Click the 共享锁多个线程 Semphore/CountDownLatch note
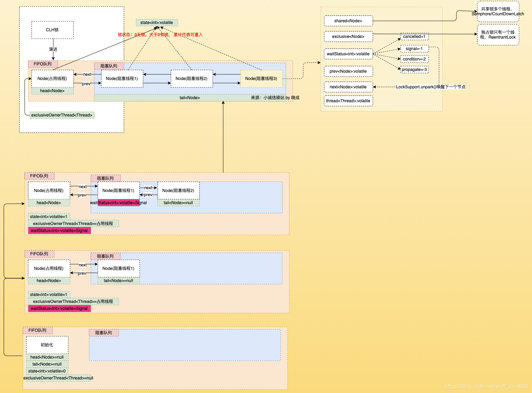The width and height of the screenshot is (532, 393). (498, 11)
